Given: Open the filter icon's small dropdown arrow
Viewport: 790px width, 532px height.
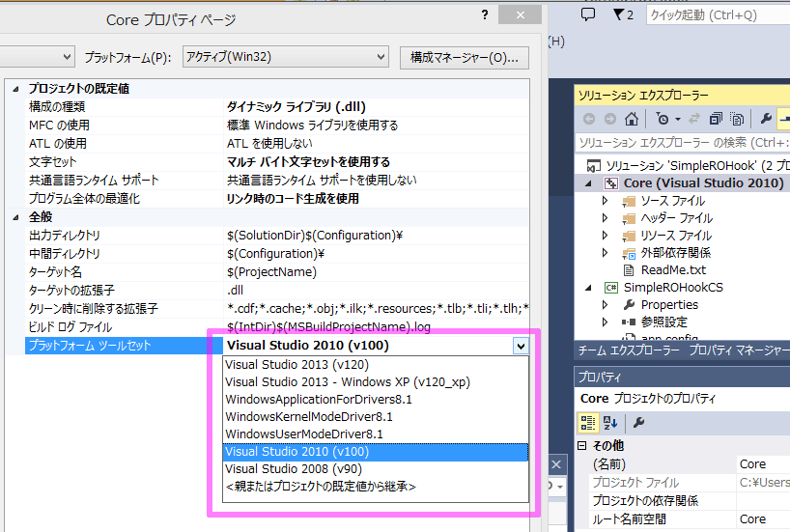Looking at the screenshot, I should tap(678, 120).
